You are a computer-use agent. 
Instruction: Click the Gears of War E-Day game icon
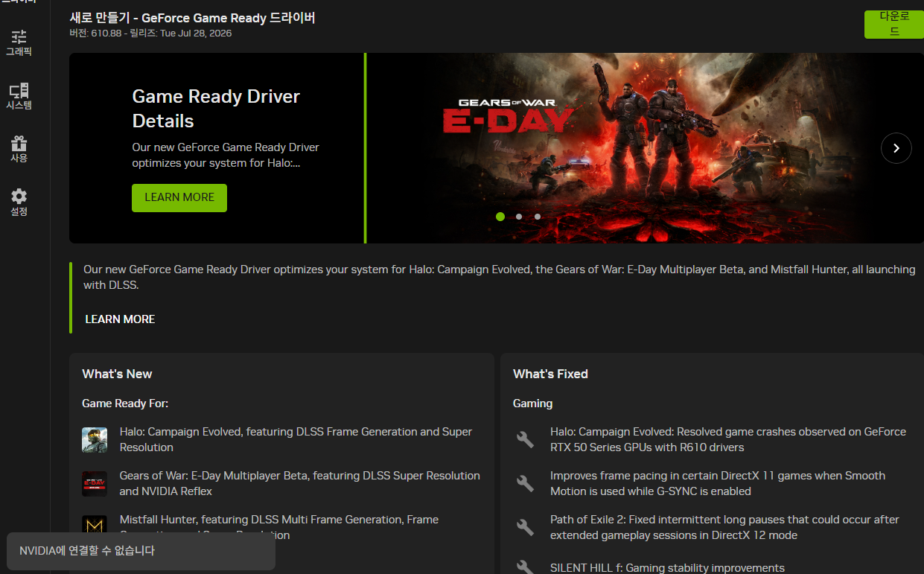coord(95,484)
